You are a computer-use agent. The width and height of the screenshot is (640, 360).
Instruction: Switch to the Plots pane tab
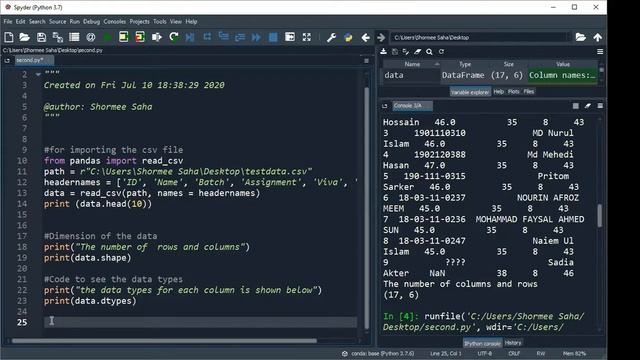tap(514, 92)
